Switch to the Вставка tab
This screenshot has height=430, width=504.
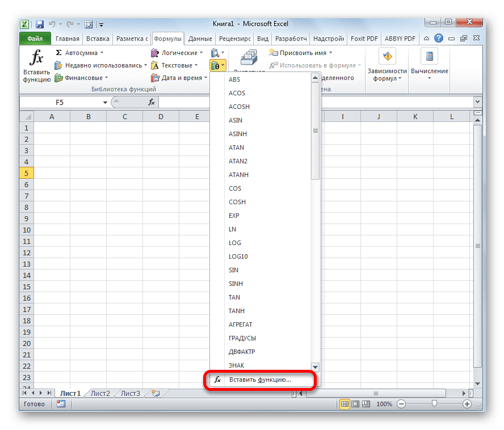point(98,39)
